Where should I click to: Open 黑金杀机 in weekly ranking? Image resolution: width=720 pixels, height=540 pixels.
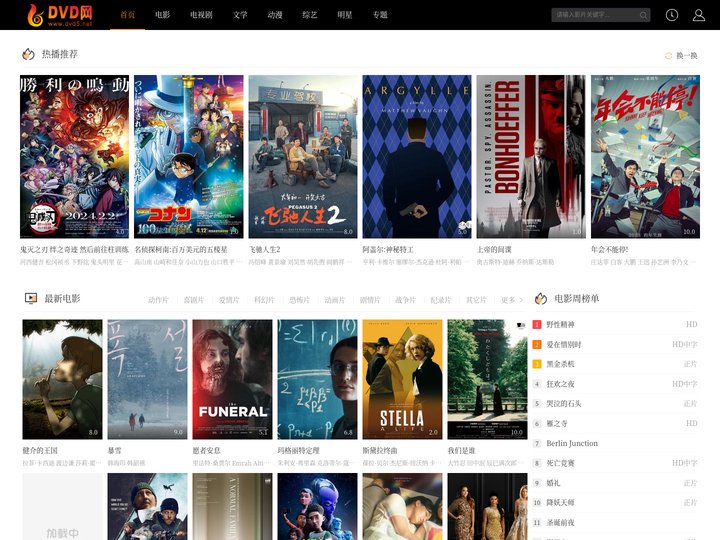click(560, 364)
